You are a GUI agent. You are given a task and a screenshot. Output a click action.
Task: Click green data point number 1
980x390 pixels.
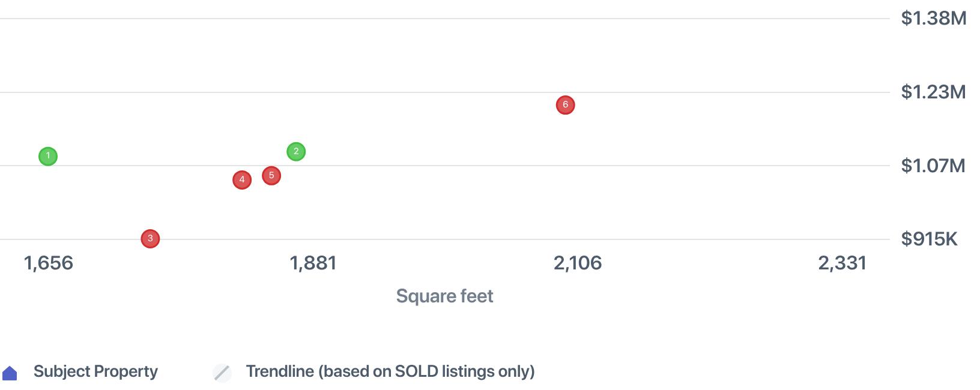point(48,157)
